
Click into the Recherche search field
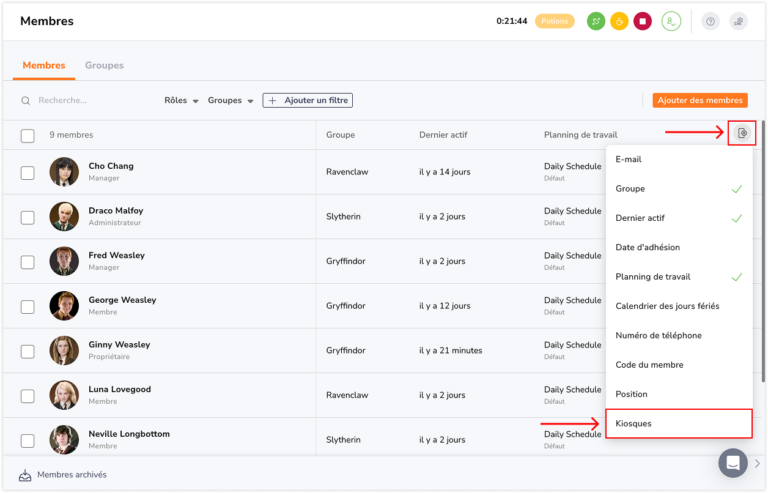click(88, 100)
